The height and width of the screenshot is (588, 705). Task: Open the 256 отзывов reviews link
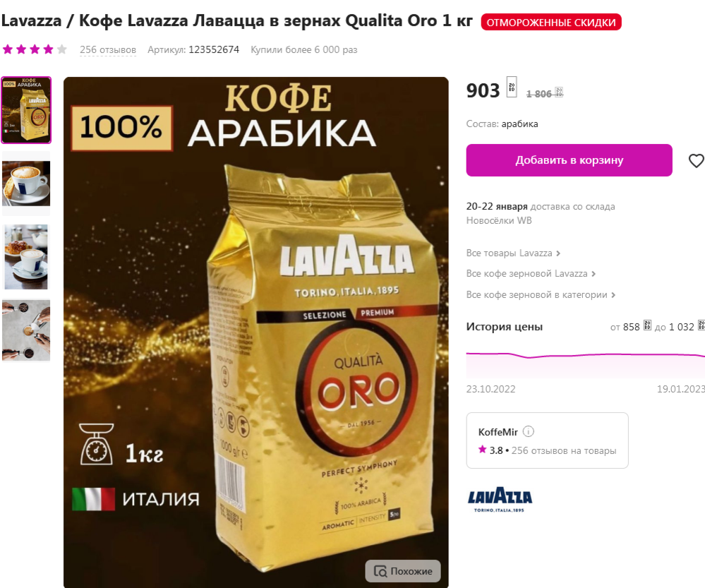108,50
